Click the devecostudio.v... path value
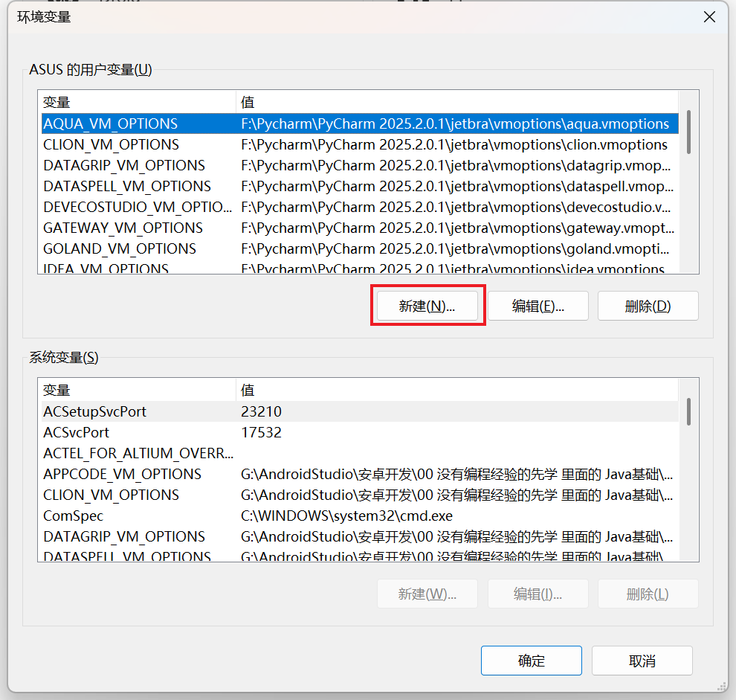This screenshot has width=736, height=700. pyautogui.click(x=456, y=208)
